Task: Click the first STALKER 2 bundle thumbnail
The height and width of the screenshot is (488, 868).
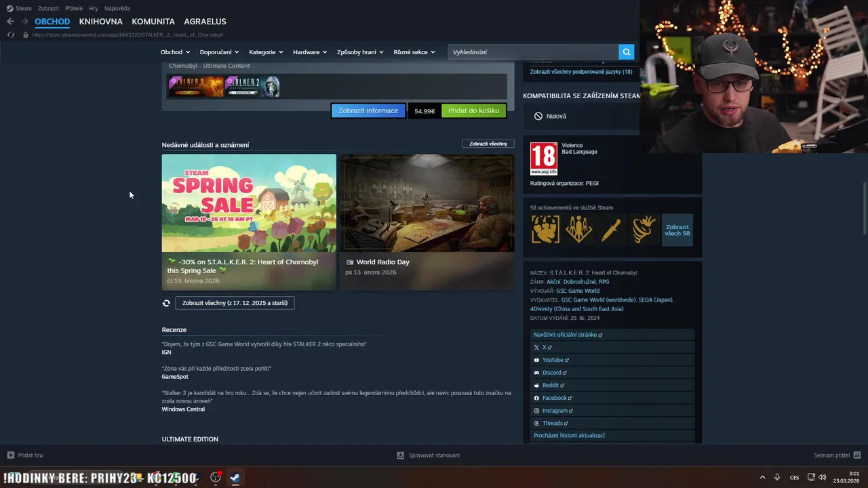Action: tap(196, 86)
